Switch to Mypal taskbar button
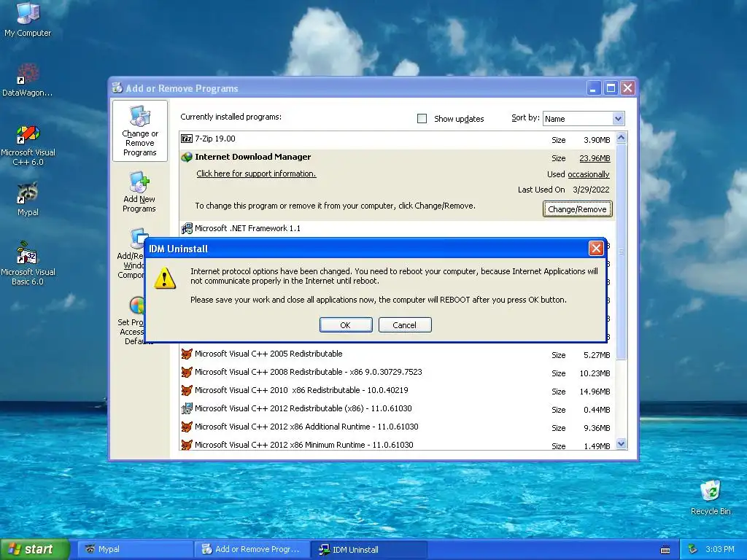This screenshot has height=560, width=747. click(136, 550)
